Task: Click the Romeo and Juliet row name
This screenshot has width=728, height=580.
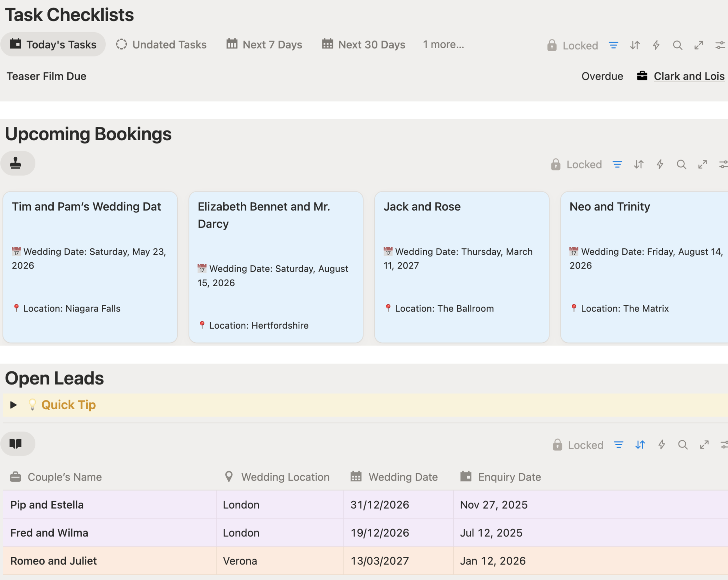Action: (x=53, y=561)
